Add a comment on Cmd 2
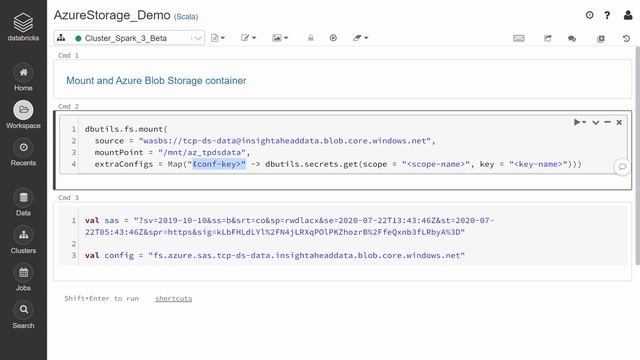 point(622,167)
